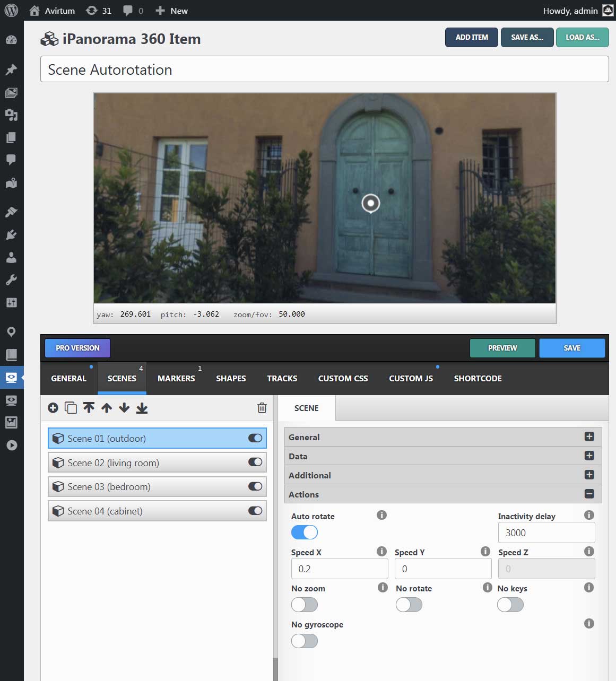Click the ADD ITEM button
Viewport: 616px width, 681px height.
point(472,37)
